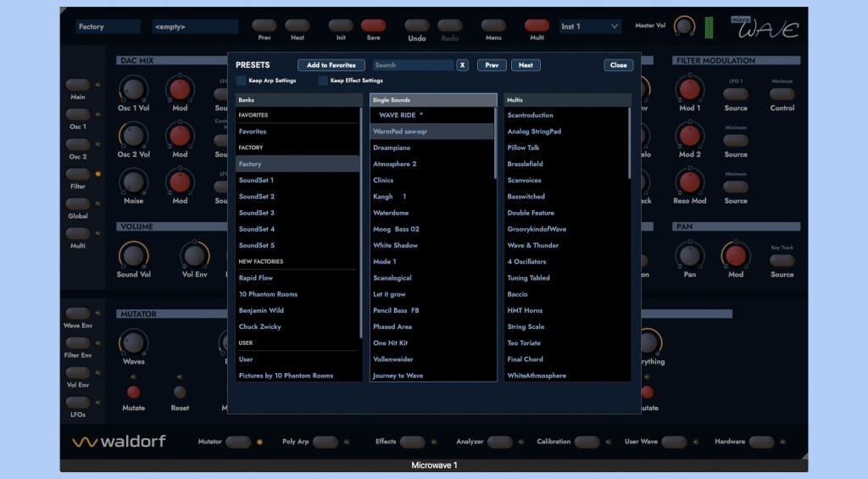This screenshot has height=479, width=868.
Task: Close the presets browser
Action: pos(618,65)
